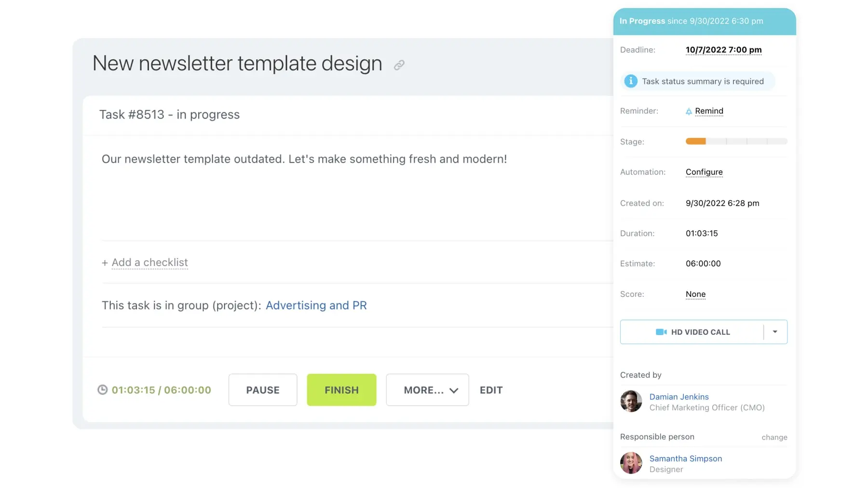The height and width of the screenshot is (491, 868).
Task: Pause the task timer
Action: tap(263, 390)
